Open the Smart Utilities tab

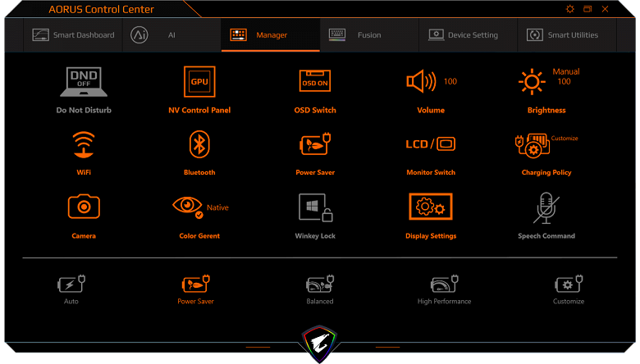[x=567, y=35]
